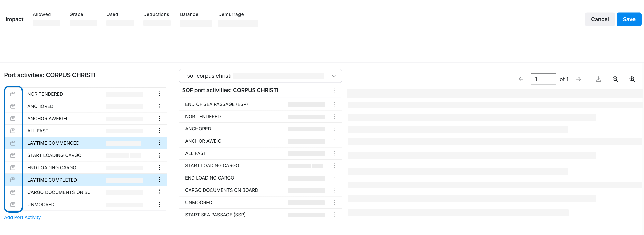Viewport: 644px width, 235px height.
Task: Go to previous document page arrow
Action: pyautogui.click(x=521, y=79)
